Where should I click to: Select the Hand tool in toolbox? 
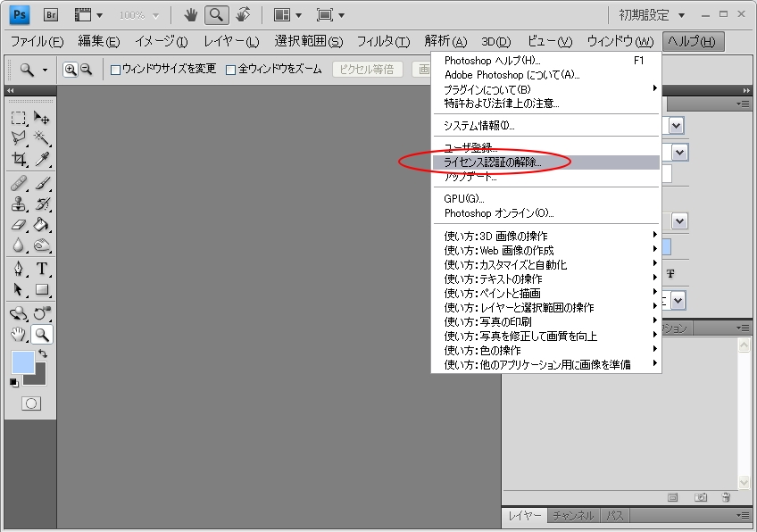(19, 334)
